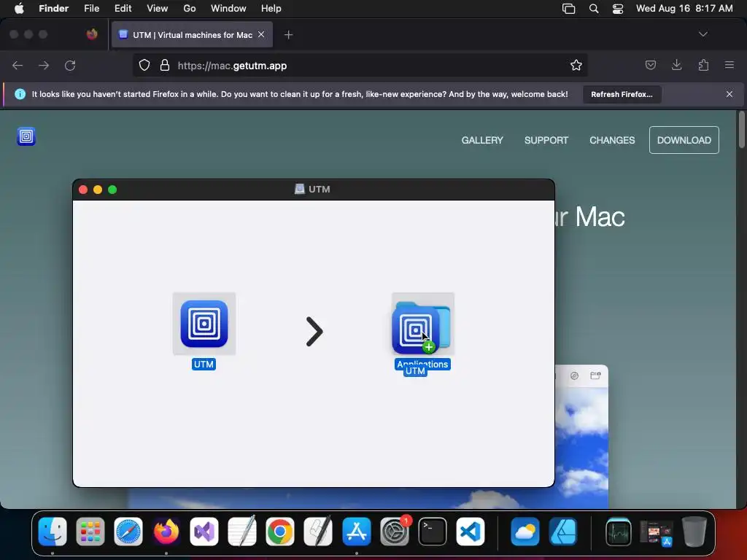The width and height of the screenshot is (747, 560).
Task: Bookmark this page with the star icon
Action: [576, 65]
